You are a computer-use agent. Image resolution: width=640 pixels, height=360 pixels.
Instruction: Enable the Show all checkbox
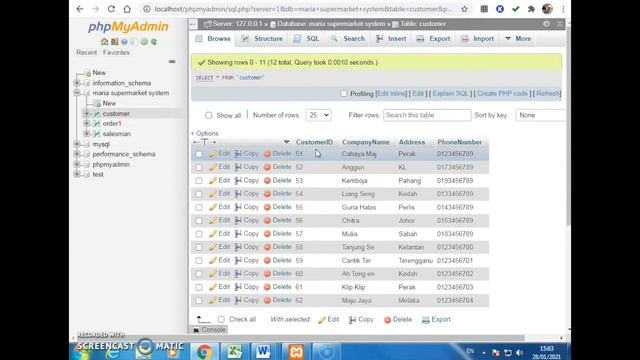(209, 116)
